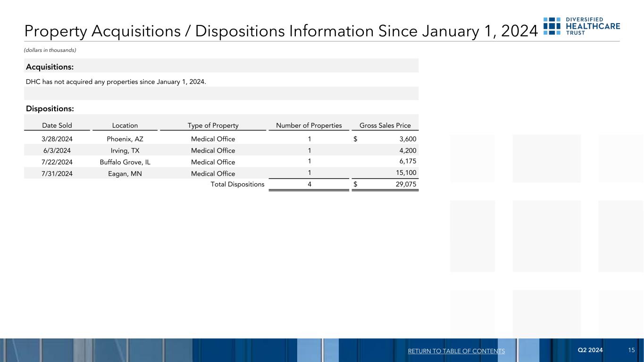Click the Return to Table of Contents link
Image resolution: width=644 pixels, height=362 pixels.
point(456,351)
